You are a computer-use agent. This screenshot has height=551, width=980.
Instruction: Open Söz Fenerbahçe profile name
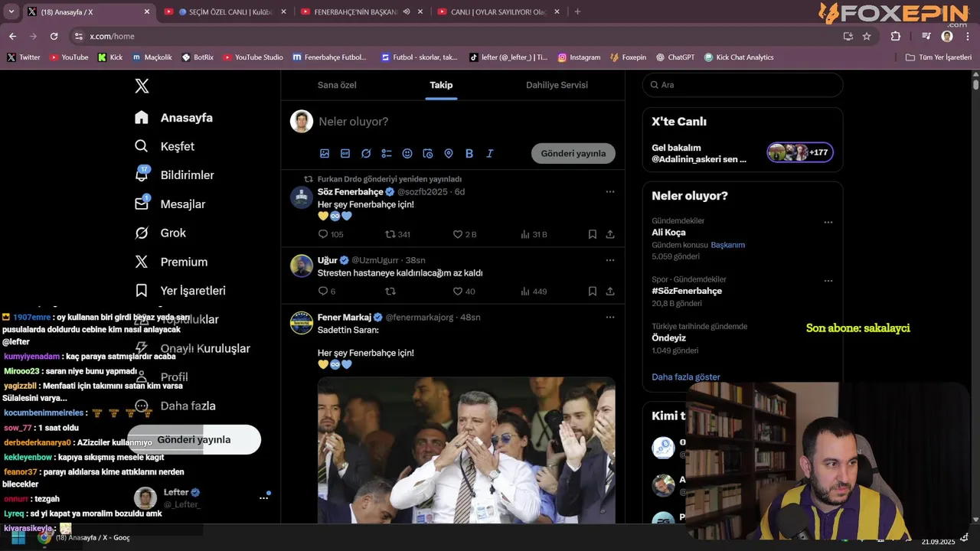tap(351, 191)
